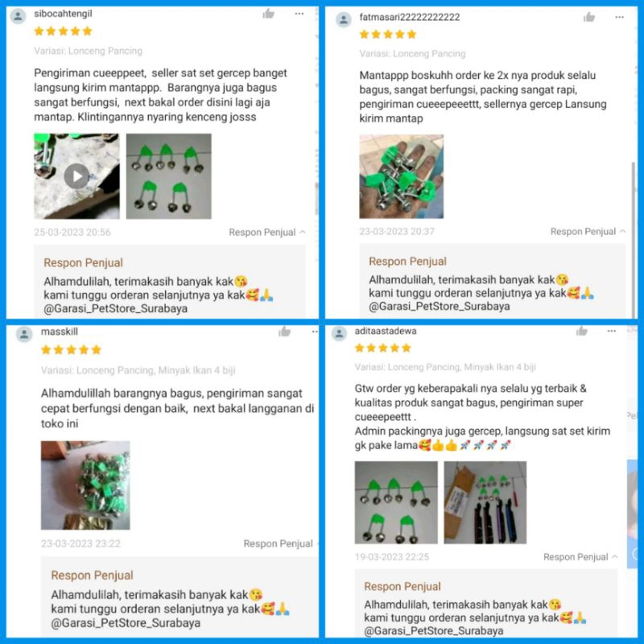
Task: Open masskill's photo of bagged green bells
Action: click(x=85, y=485)
